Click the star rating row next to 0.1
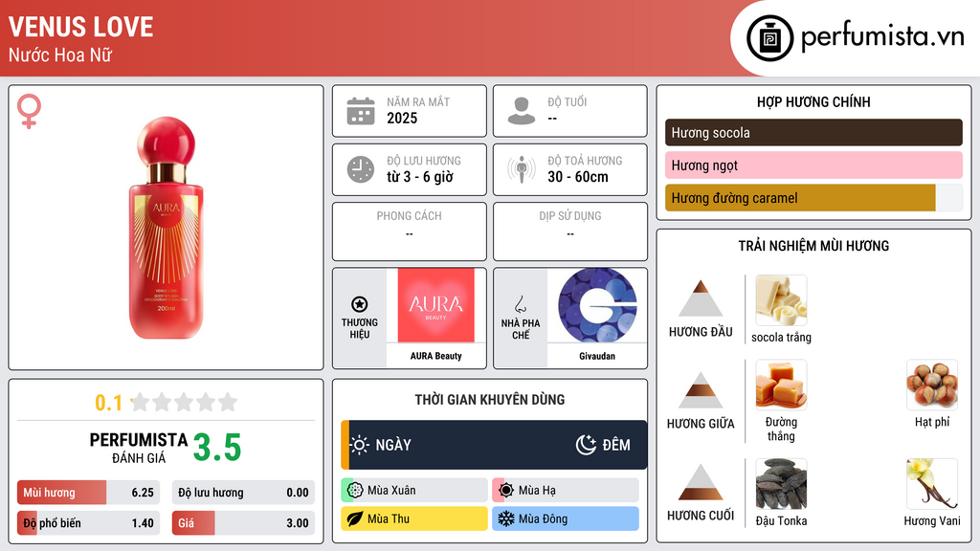Screen dimensions: 980x551 click(x=184, y=402)
